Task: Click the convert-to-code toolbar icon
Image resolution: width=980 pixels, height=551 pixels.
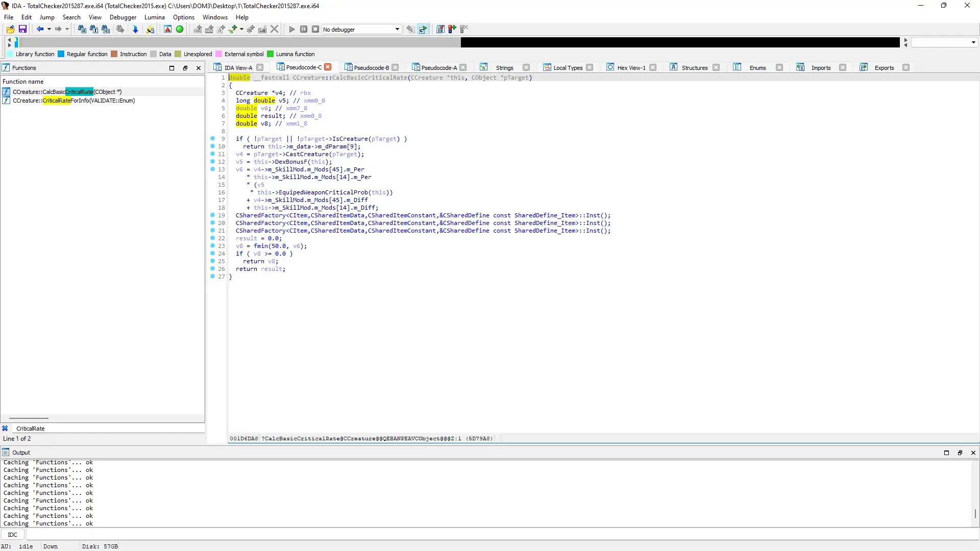Action: tap(198, 29)
